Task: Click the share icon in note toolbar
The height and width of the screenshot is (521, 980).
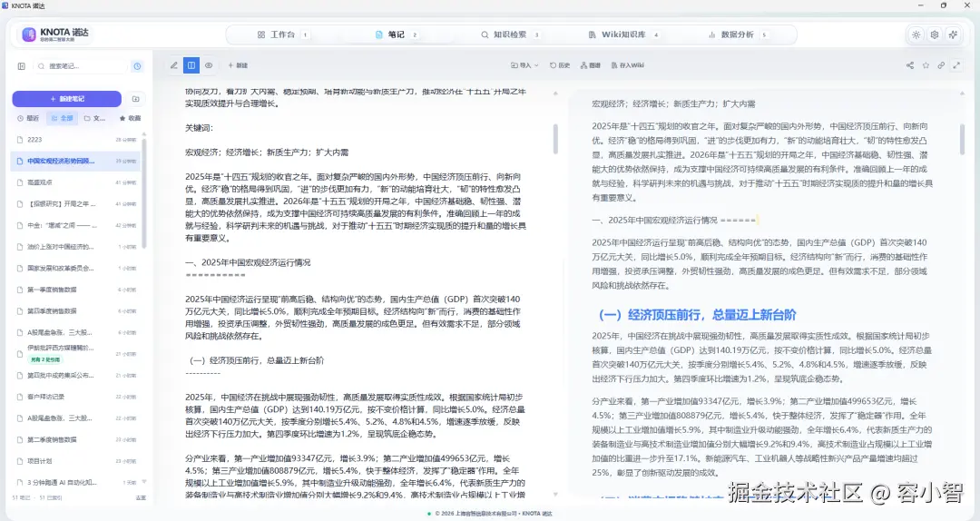Action: coord(910,65)
